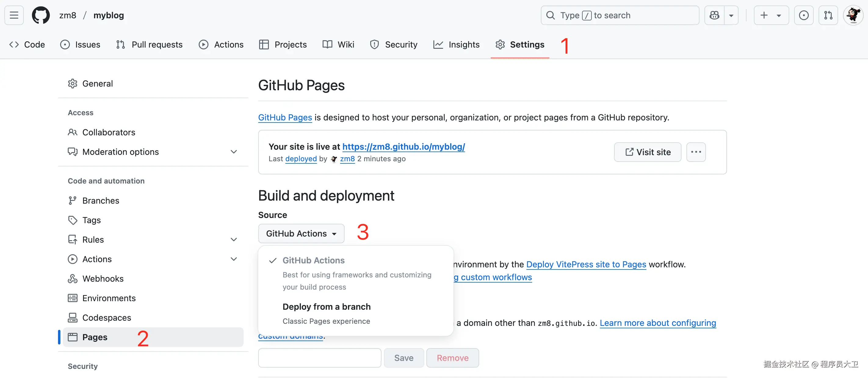Switch to the Insights tab

(456, 45)
